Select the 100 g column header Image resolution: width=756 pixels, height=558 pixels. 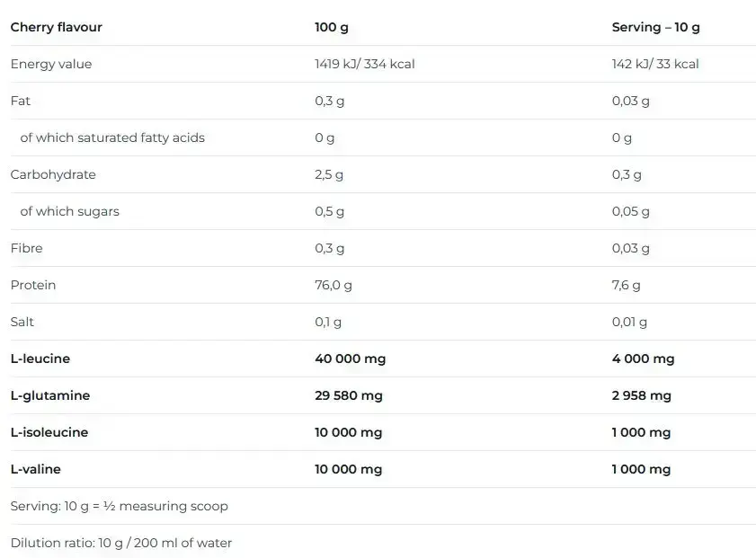click(x=331, y=28)
